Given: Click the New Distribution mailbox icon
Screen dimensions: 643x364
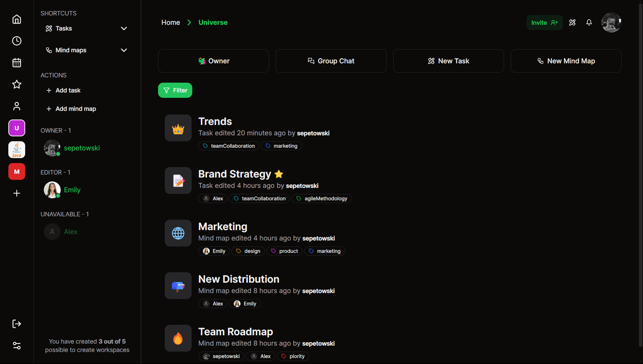Looking at the screenshot, I should point(178,286).
